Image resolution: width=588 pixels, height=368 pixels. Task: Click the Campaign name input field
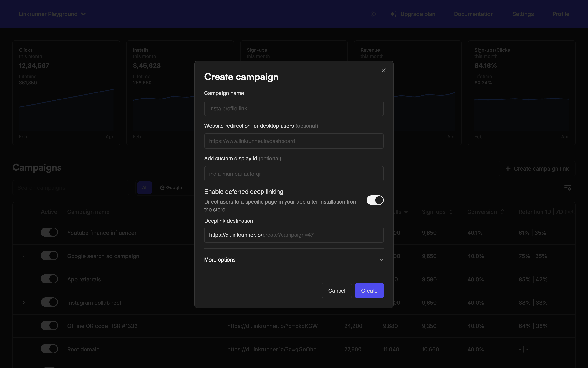(x=293, y=108)
